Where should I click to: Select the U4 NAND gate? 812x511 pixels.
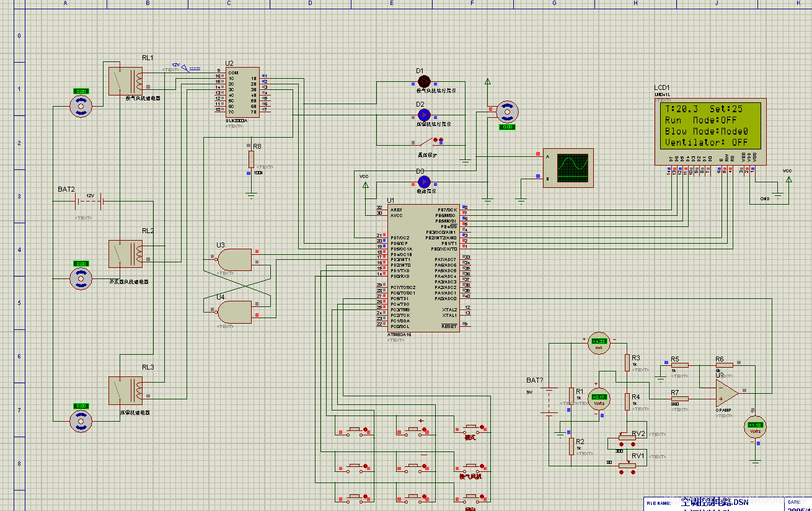coord(233,311)
